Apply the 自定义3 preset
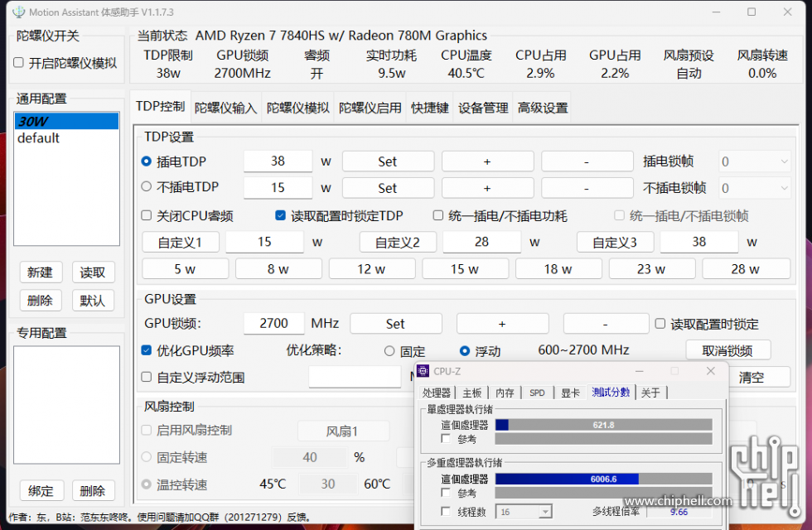This screenshot has width=812, height=530. (615, 242)
